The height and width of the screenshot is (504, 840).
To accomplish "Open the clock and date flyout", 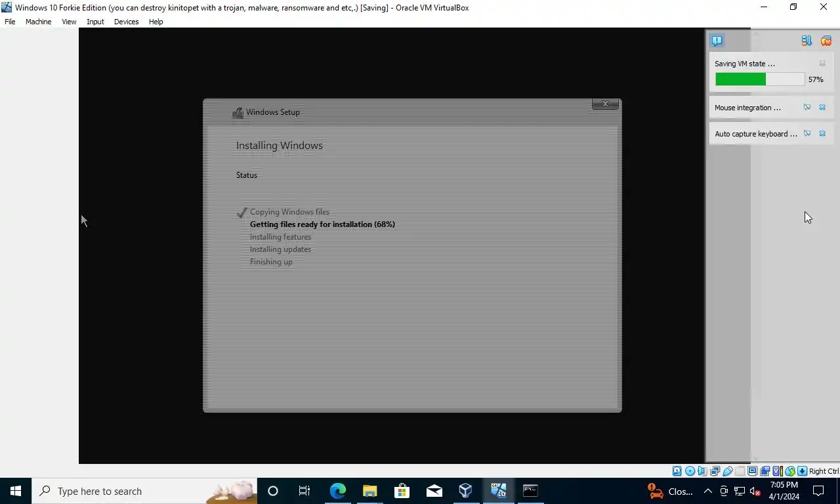I will click(x=784, y=491).
